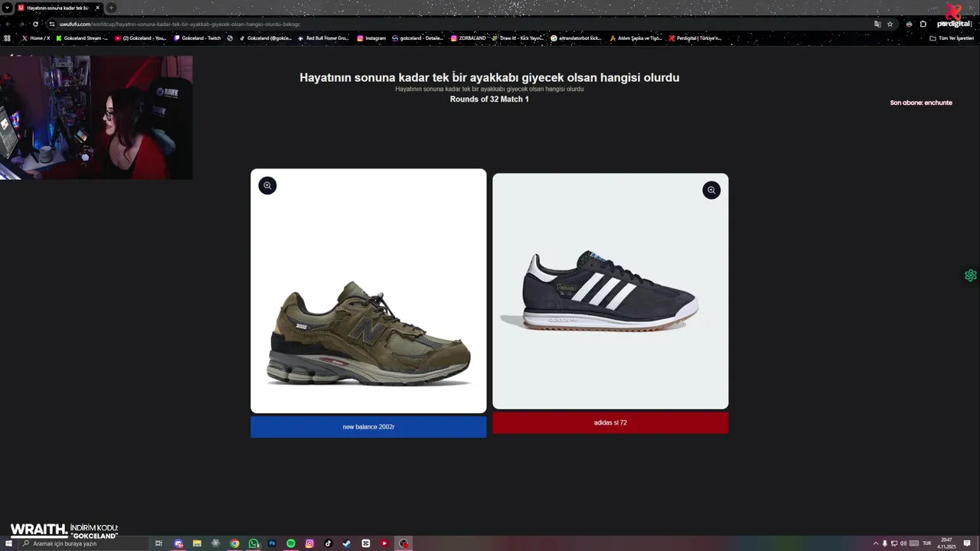Open Discord from the taskbar
The width and height of the screenshot is (980, 551).
(x=178, y=543)
